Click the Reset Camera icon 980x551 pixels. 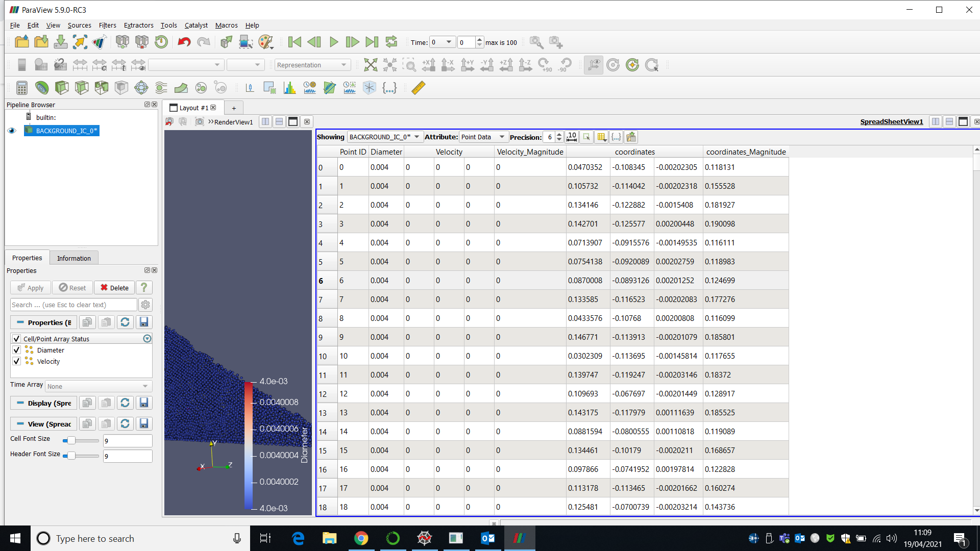[371, 65]
